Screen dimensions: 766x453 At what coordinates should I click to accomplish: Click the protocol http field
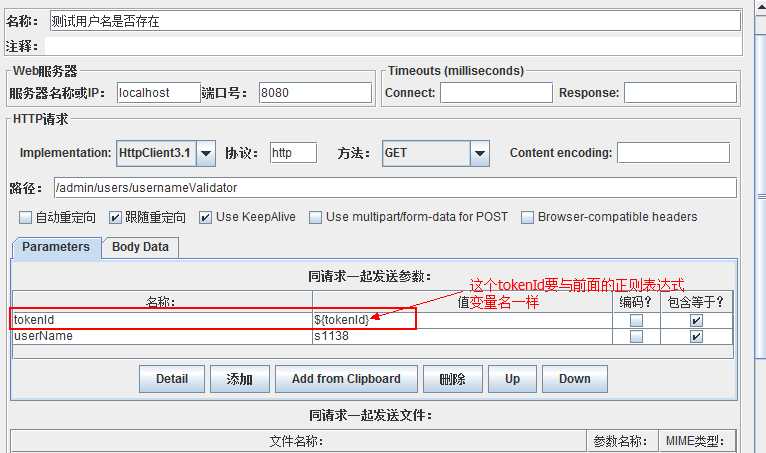tap(293, 153)
